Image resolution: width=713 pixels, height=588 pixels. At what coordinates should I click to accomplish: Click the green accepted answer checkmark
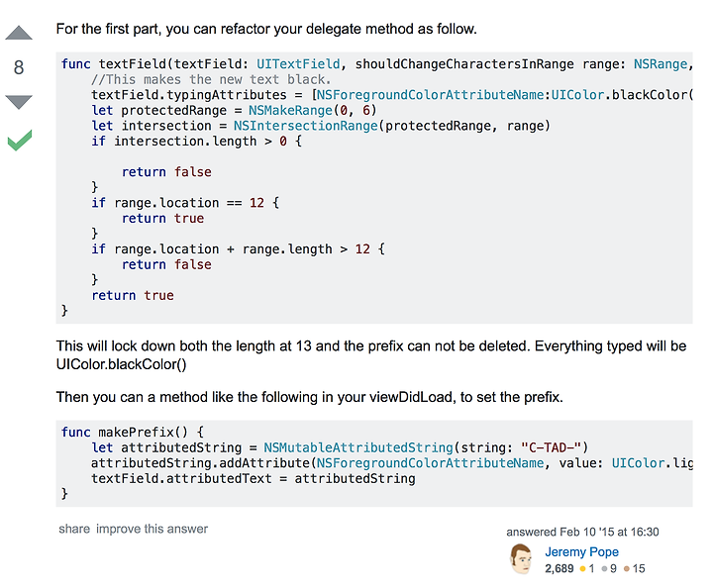[x=20, y=140]
